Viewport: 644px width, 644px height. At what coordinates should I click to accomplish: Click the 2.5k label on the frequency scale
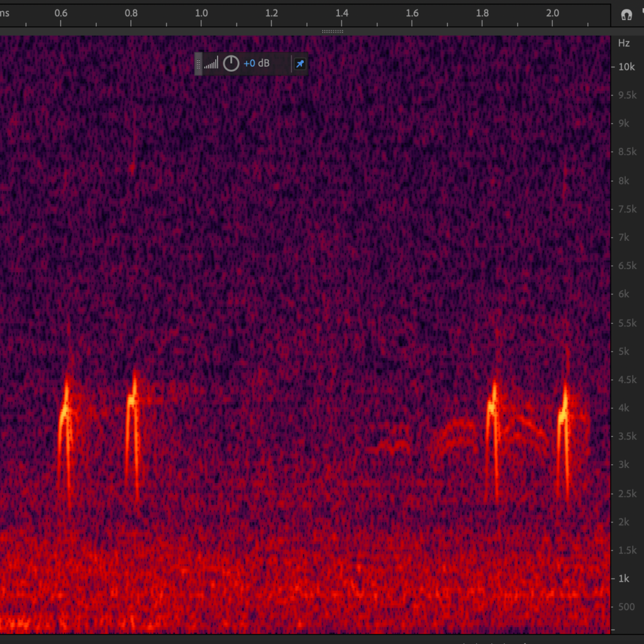tap(627, 494)
